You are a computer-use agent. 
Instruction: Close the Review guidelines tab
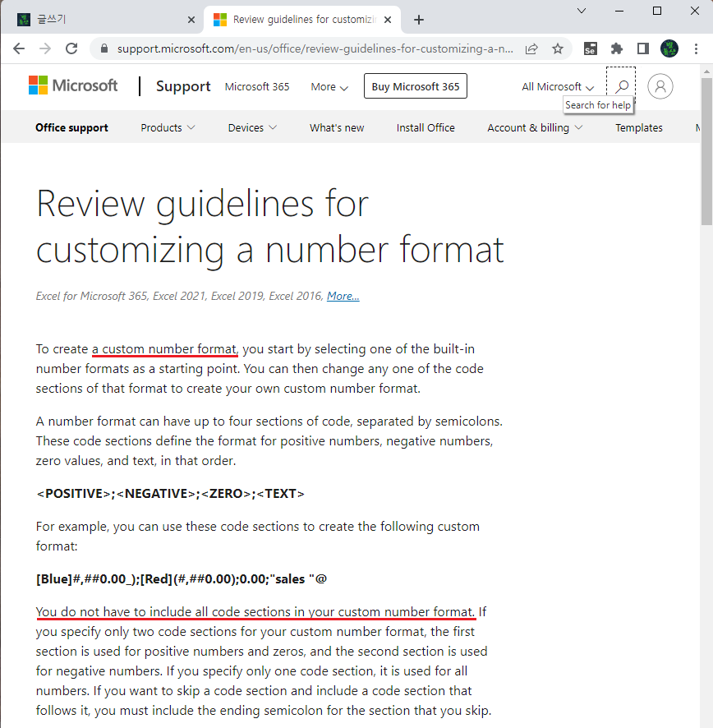[388, 20]
